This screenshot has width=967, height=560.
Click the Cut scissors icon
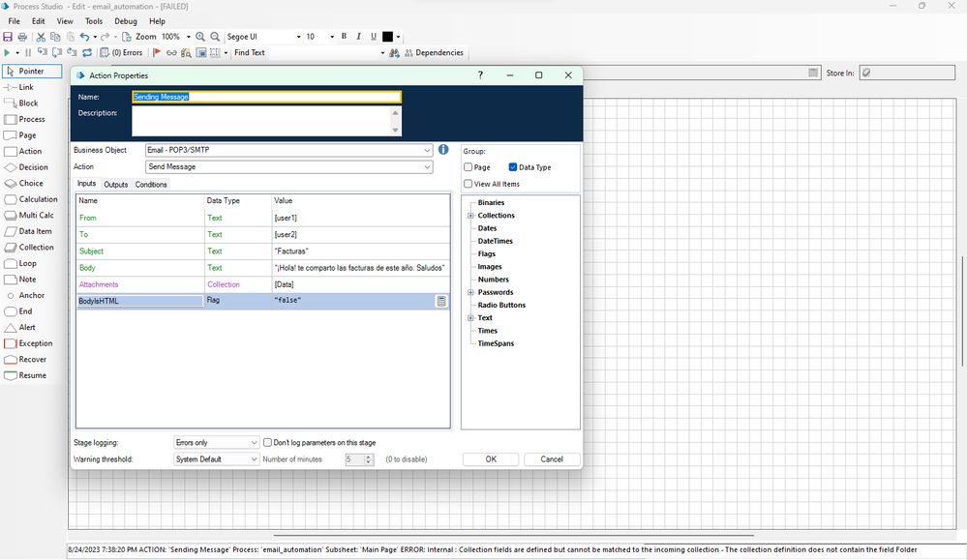click(41, 37)
